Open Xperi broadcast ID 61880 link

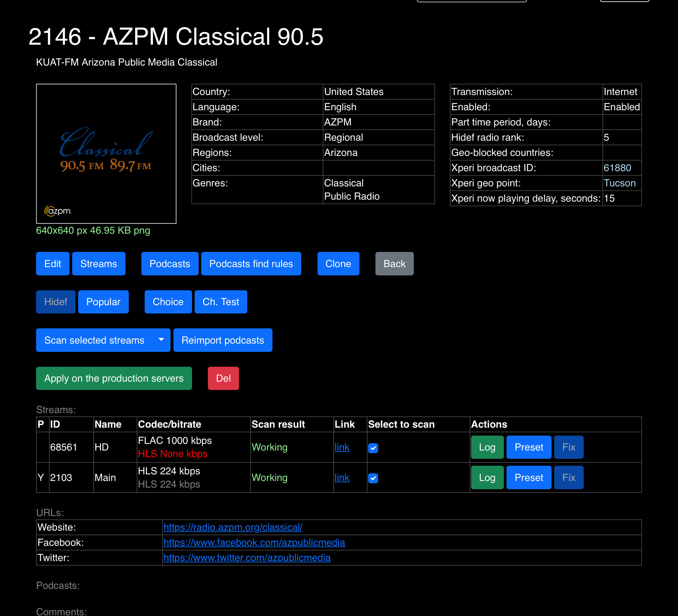617,168
